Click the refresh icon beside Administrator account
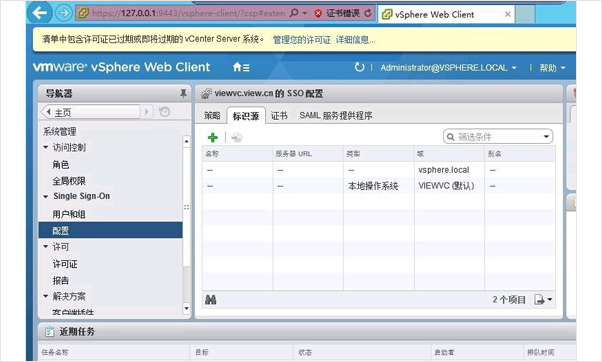The width and height of the screenshot is (602, 362). [x=359, y=67]
